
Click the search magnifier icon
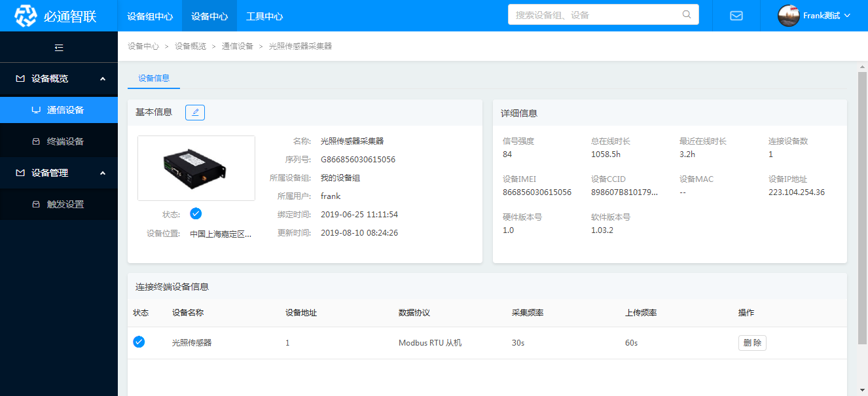[x=687, y=14]
